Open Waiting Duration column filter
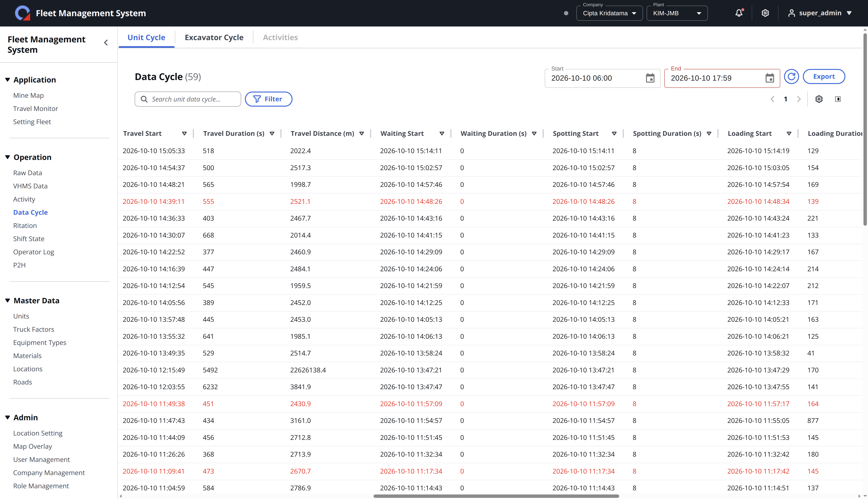This screenshot has width=868, height=499. point(534,134)
